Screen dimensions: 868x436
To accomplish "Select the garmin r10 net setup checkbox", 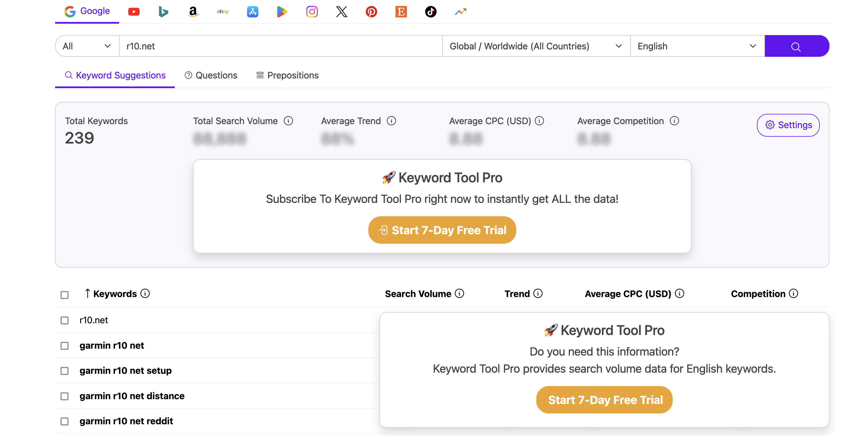I will pos(64,371).
